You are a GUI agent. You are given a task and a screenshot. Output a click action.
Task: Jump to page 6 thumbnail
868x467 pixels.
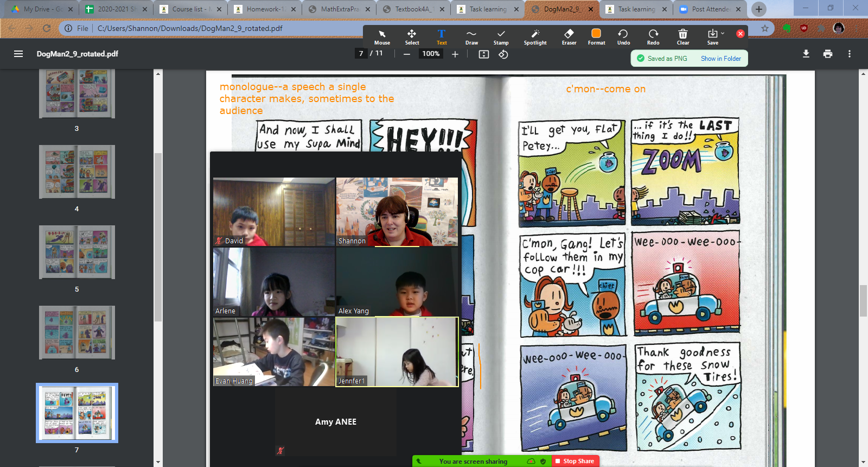pos(76,332)
